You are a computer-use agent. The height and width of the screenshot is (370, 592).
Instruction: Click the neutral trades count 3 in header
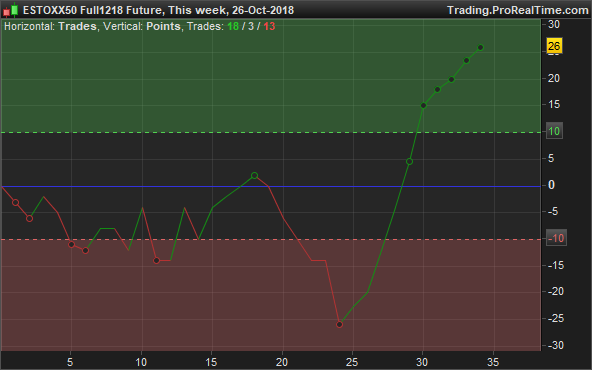[251, 26]
